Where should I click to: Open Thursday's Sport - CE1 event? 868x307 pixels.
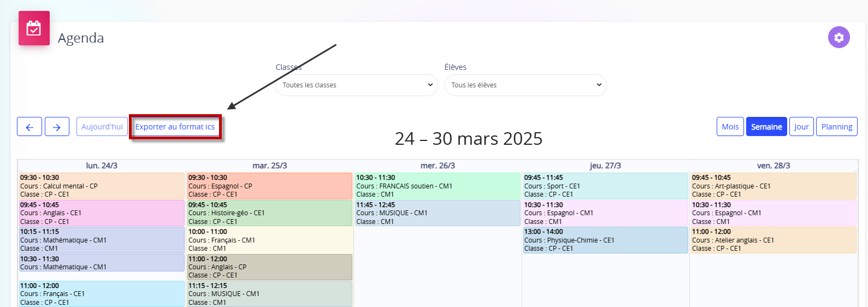coord(605,186)
